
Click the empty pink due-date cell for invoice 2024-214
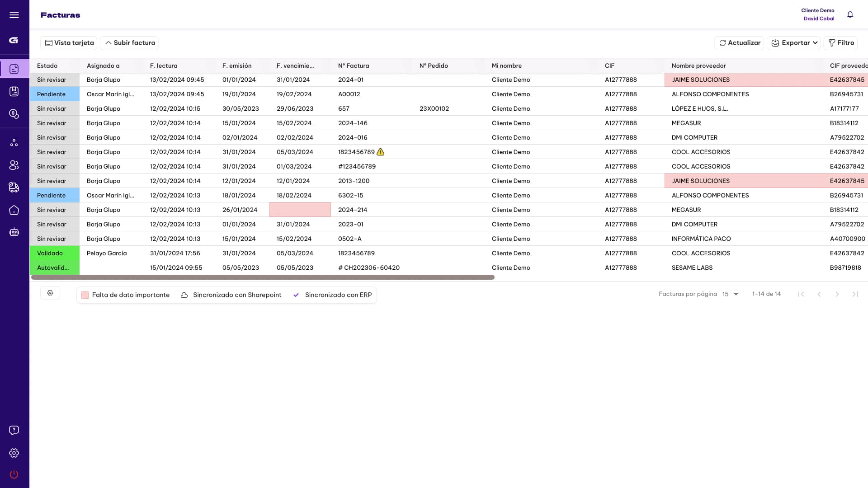point(300,210)
